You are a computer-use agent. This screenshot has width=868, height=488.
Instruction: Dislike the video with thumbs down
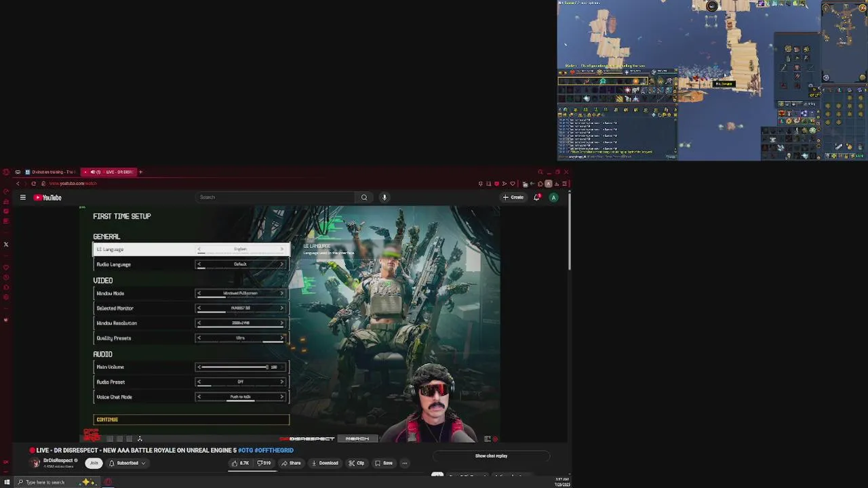click(x=264, y=463)
